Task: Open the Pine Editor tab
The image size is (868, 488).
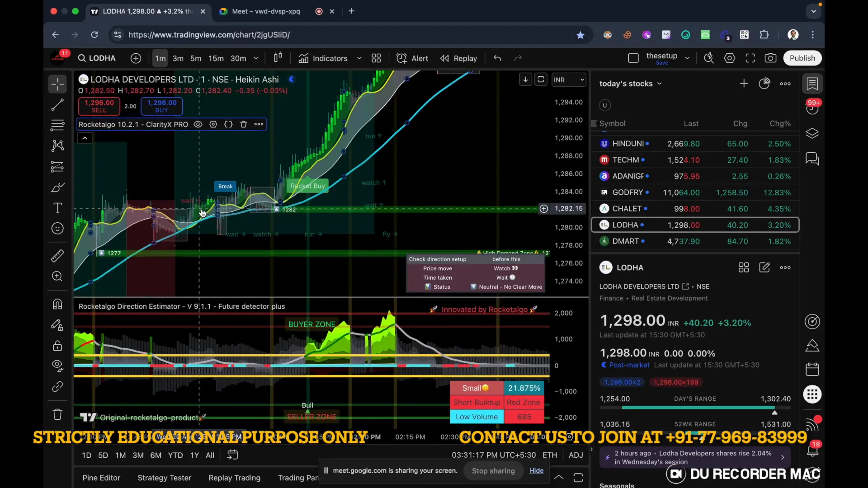Action: (x=101, y=478)
